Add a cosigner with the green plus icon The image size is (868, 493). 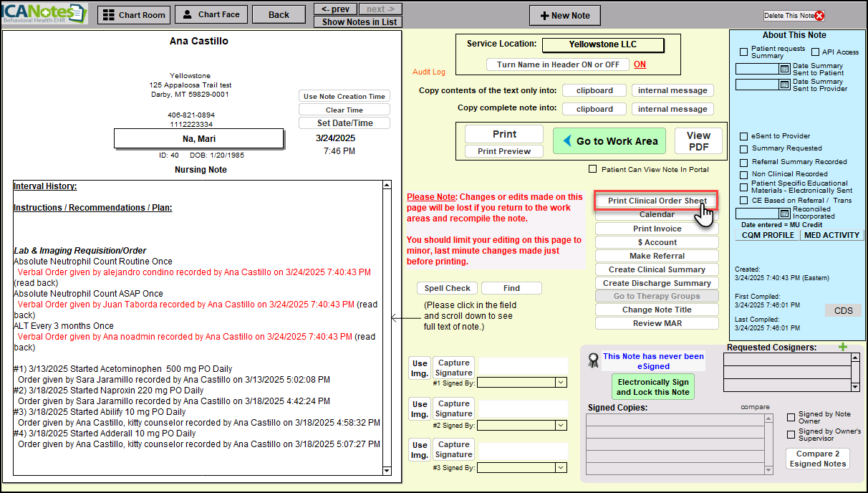pos(843,348)
